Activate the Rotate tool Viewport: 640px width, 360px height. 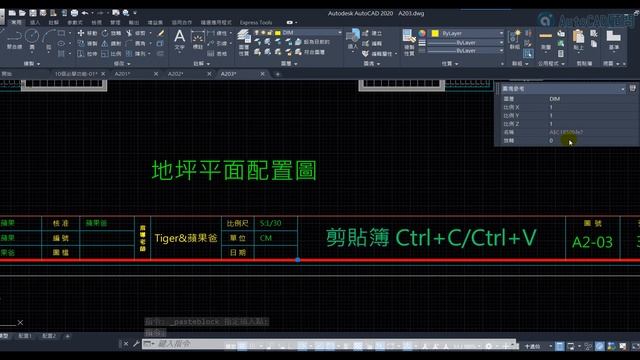click(111, 33)
